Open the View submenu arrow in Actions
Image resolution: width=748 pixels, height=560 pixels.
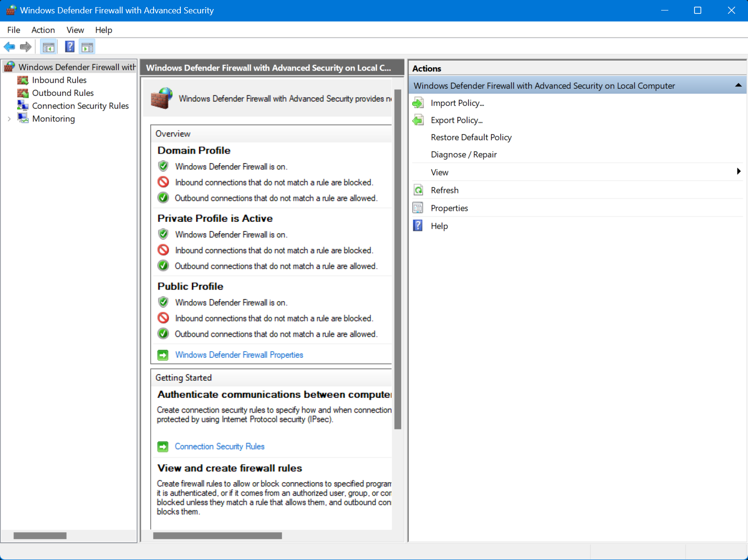(738, 172)
